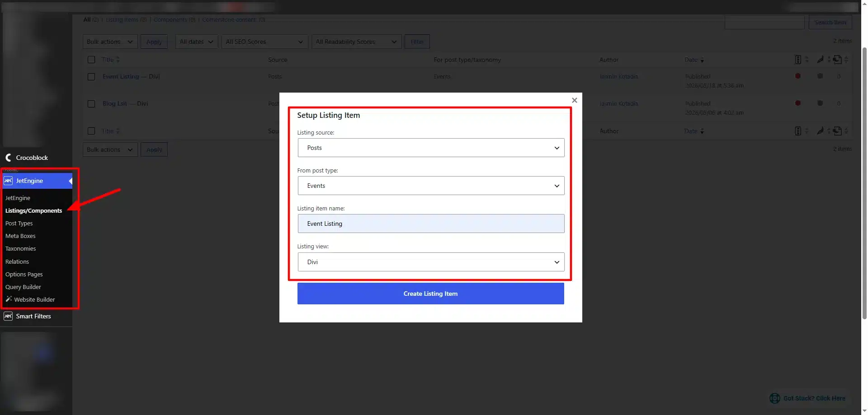Image resolution: width=868 pixels, height=415 pixels.
Task: Click the Website Builder magic wand icon
Action: click(x=9, y=299)
